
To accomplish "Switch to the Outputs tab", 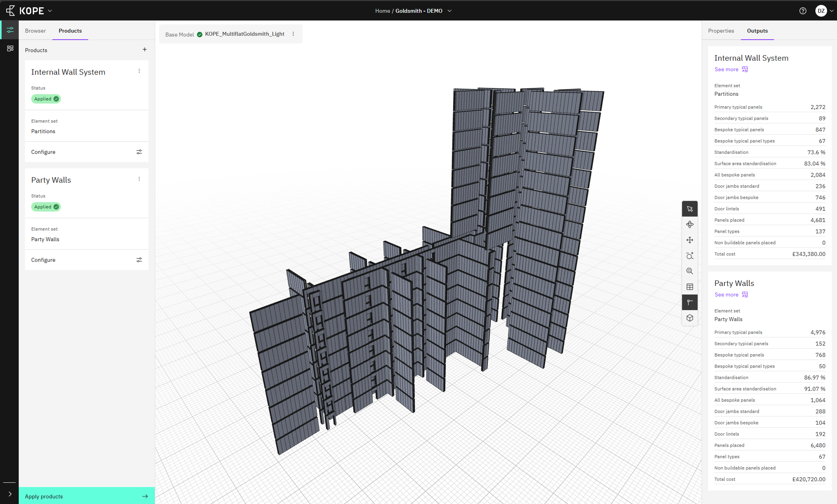I will (757, 31).
